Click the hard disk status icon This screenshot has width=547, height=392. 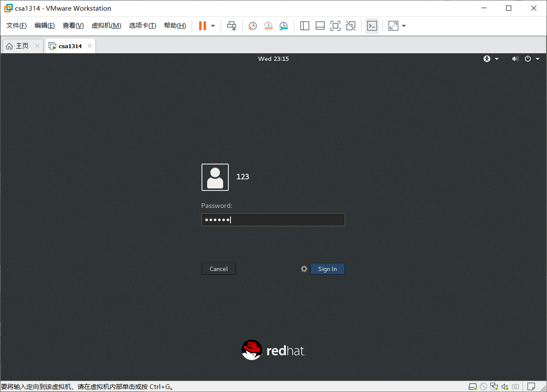[x=473, y=386]
